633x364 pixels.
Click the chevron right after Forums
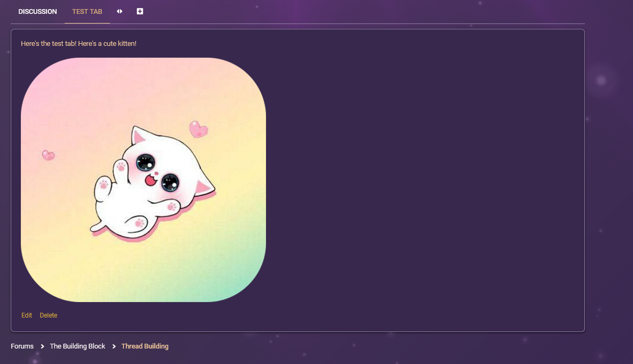click(x=42, y=346)
